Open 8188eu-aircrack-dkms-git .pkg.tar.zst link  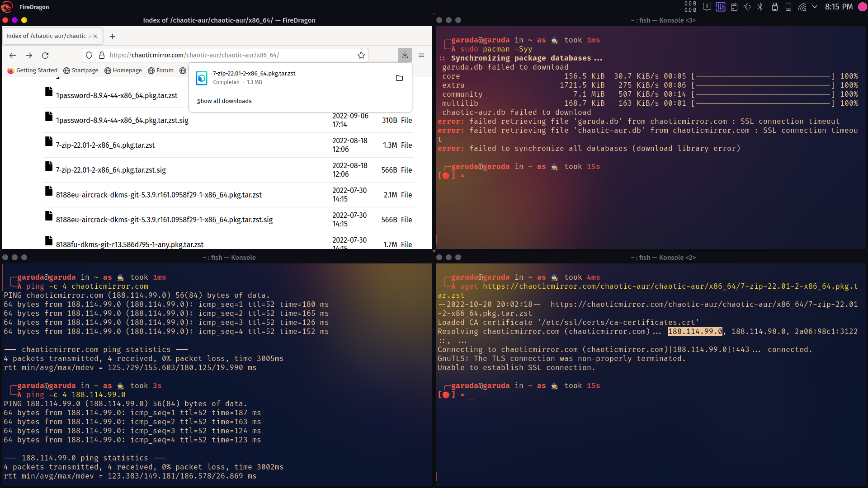point(159,195)
